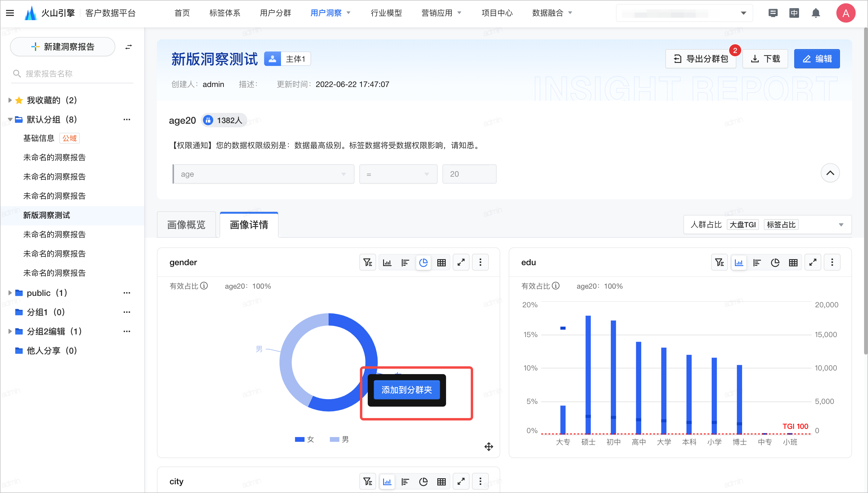
Task: Select vertical bar view on edu card
Action: click(739, 262)
